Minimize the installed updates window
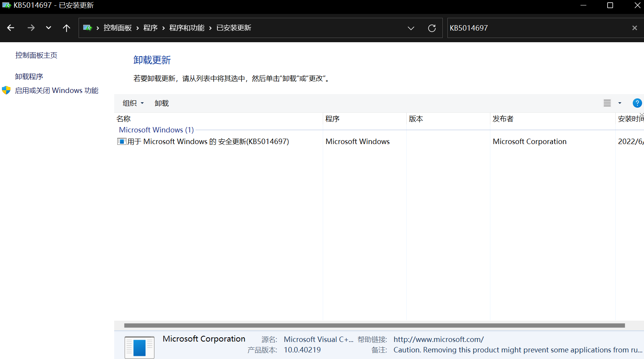The image size is (644, 359). [584, 5]
